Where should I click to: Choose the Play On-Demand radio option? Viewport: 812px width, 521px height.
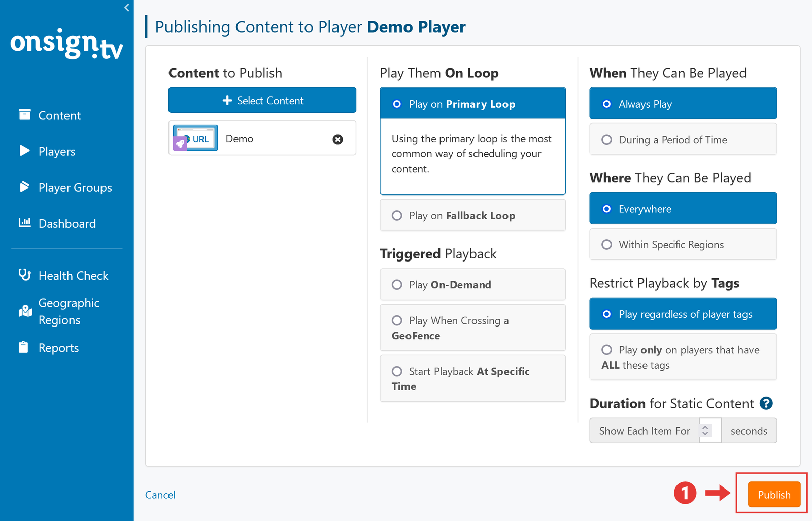coord(397,285)
